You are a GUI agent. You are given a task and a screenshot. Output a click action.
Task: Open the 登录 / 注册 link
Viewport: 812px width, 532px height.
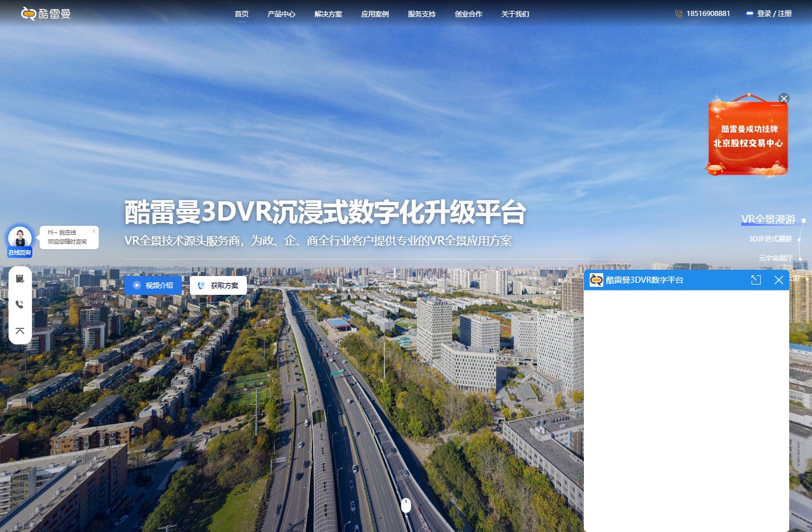tap(774, 14)
